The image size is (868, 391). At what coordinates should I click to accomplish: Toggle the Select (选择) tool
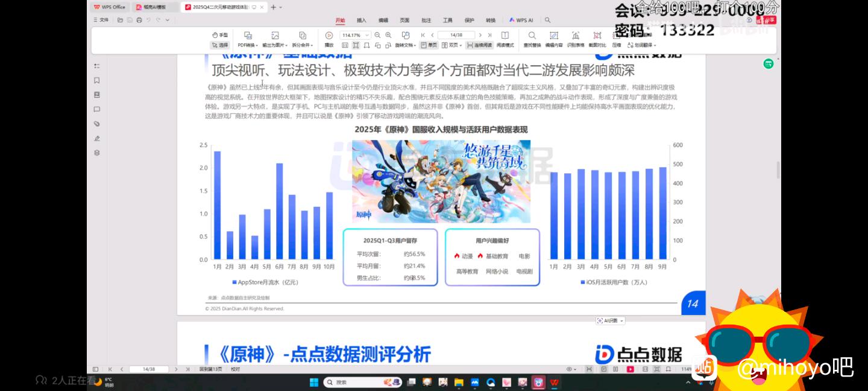point(220,45)
